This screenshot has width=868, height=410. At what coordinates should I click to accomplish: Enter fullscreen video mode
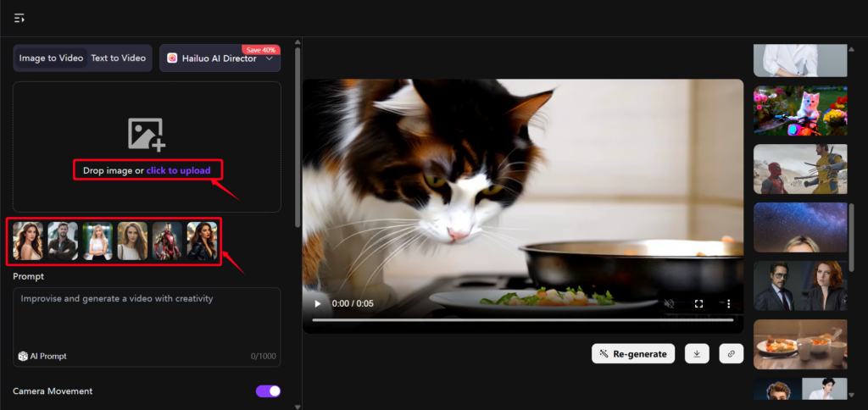[x=698, y=304]
